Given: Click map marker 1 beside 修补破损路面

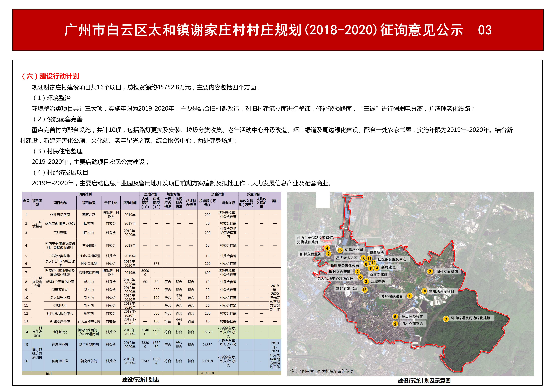Looking at the screenshot, I should pos(410,296).
